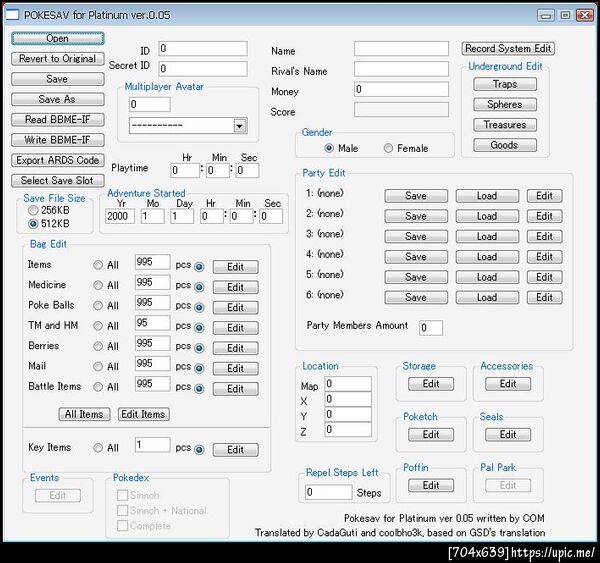Click the Secret ID input field
Screen dimensions: 600x563
203,69
